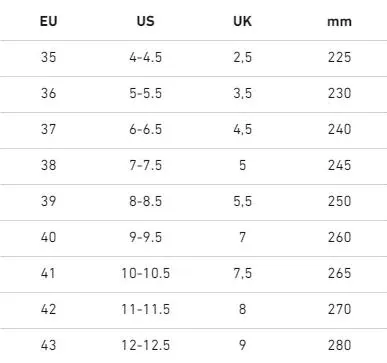This screenshot has height=363, width=387.
Task: Click UK size 7,5 cell
Action: (242, 273)
